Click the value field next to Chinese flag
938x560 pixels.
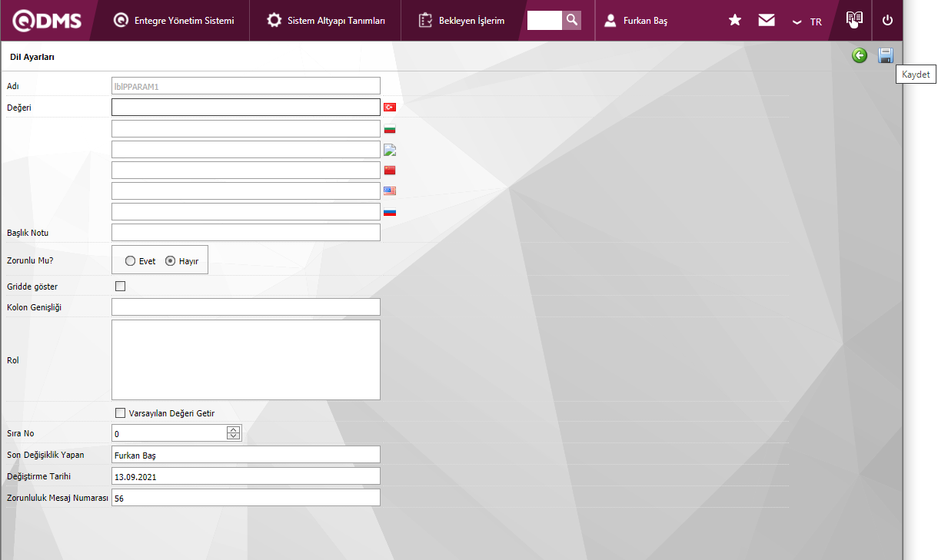[246, 170]
